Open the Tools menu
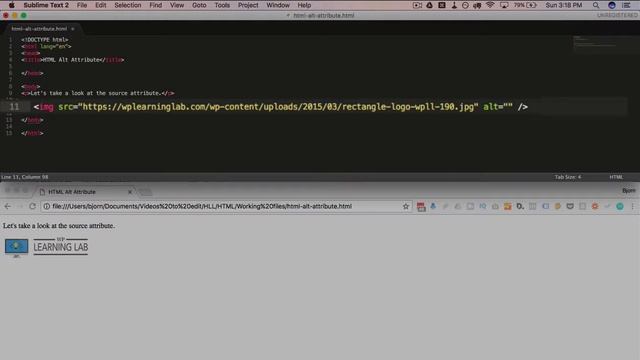640x360 pixels. pos(222,5)
